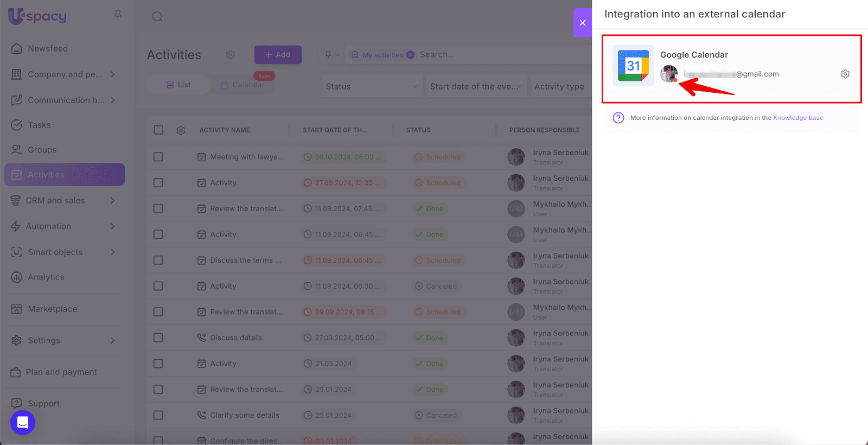Switch to the Calendar view tab
Screen dimensions: 868x445
243,85
